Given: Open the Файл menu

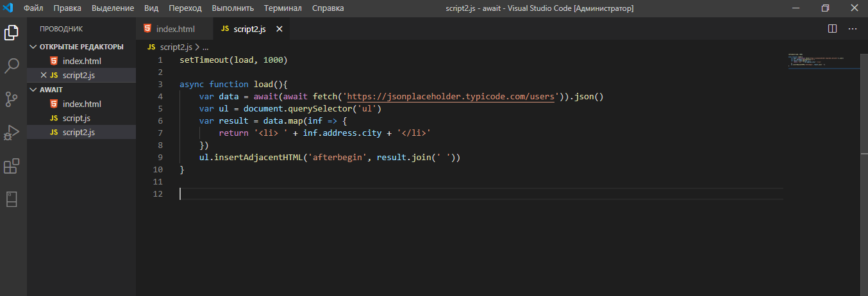Looking at the screenshot, I should (x=33, y=8).
